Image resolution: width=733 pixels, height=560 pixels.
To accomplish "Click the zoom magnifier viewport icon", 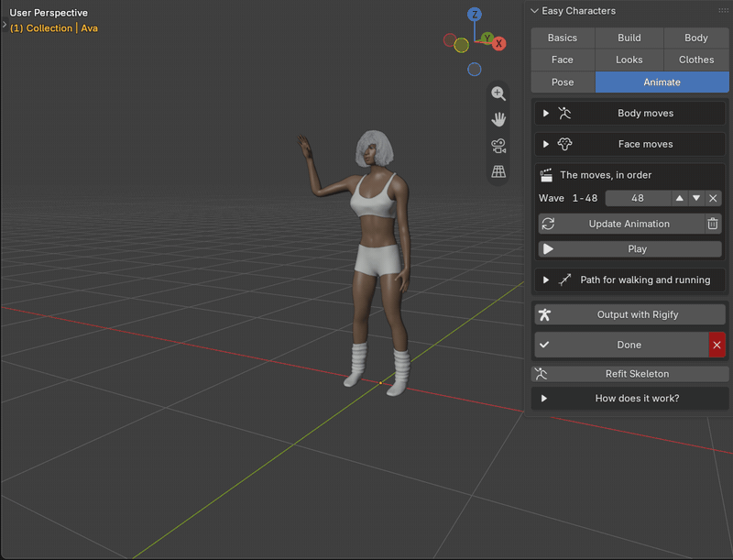I will tap(498, 93).
